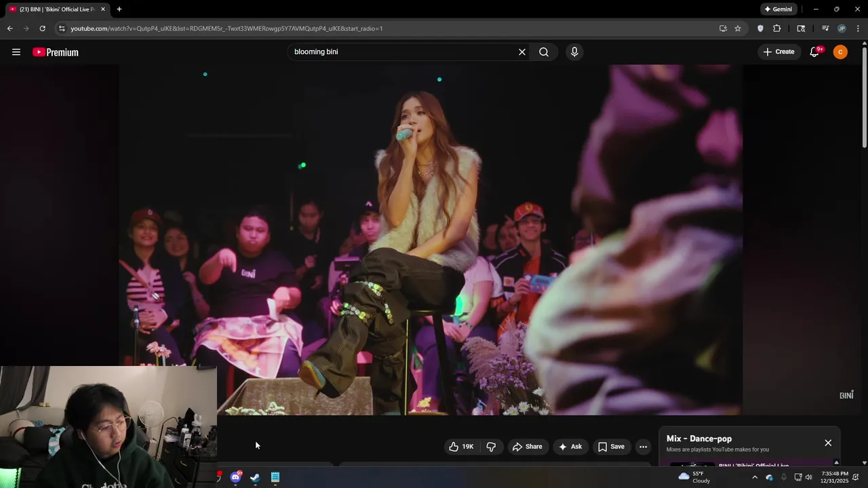
Task: Dislike the video with thumbs down
Action: point(491,447)
